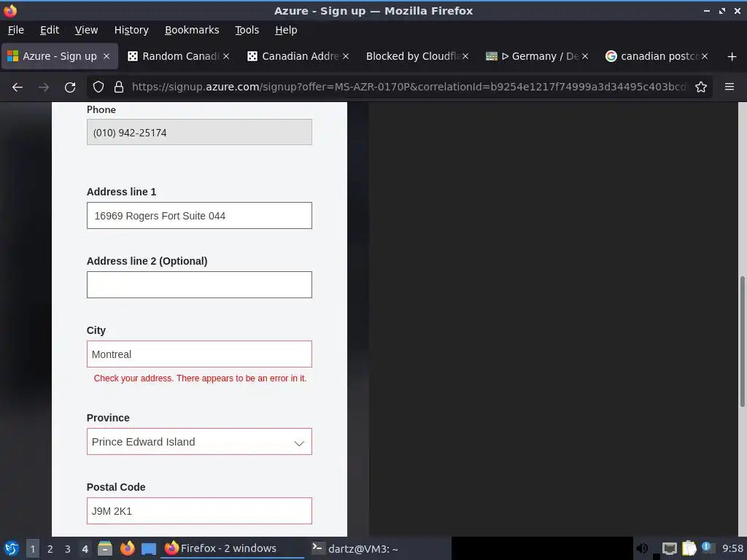
Task: Open the volume control tray icon
Action: 642,548
